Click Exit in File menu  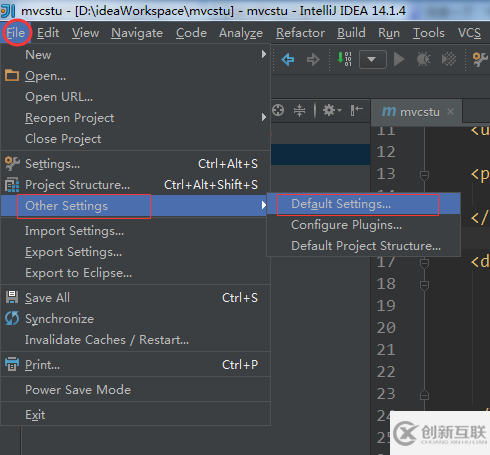pyautogui.click(x=135, y=415)
